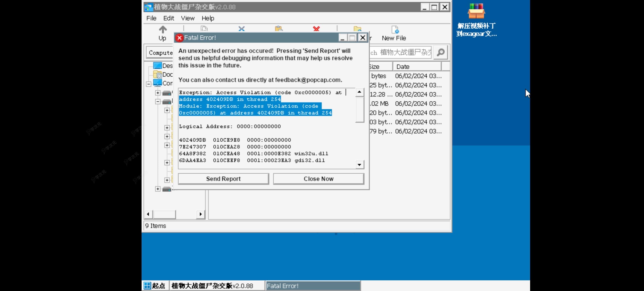Click the highlighted 'address 402409DB in thread 254' line

(230, 99)
